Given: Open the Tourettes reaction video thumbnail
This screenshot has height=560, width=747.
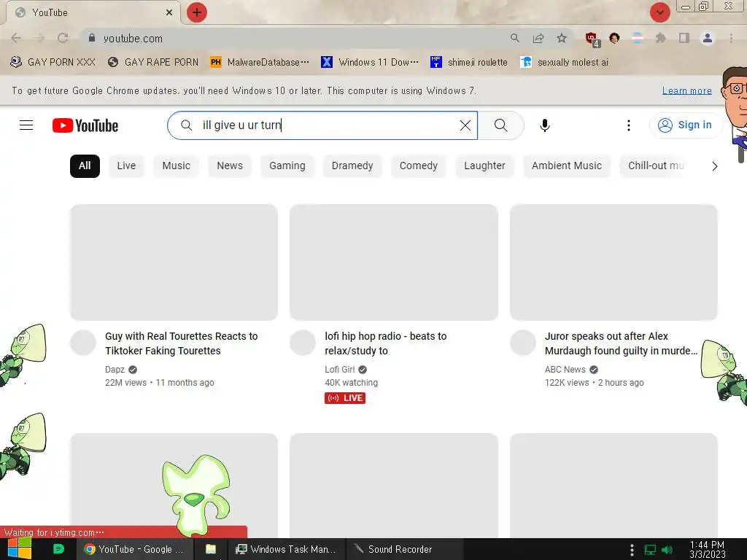Looking at the screenshot, I should coord(174,262).
